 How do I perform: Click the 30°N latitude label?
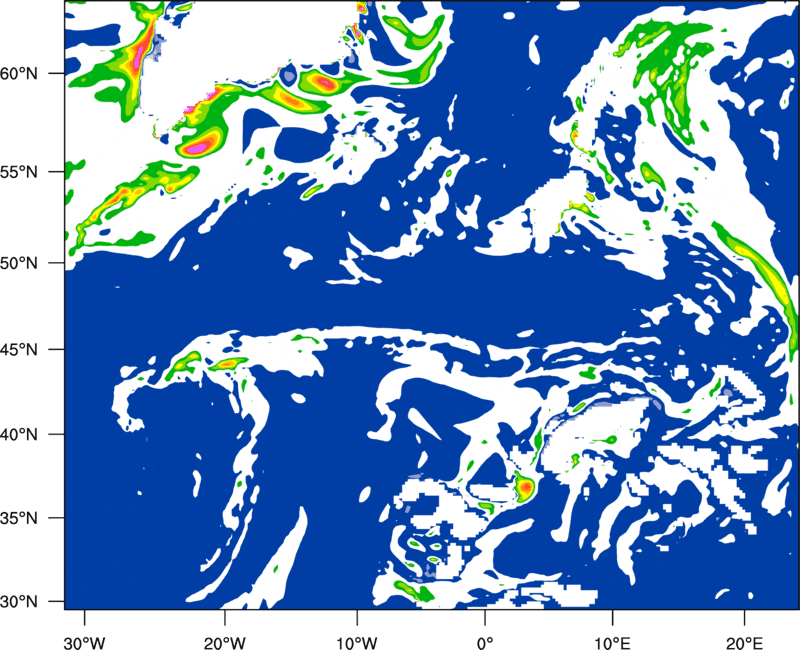[x=19, y=602]
